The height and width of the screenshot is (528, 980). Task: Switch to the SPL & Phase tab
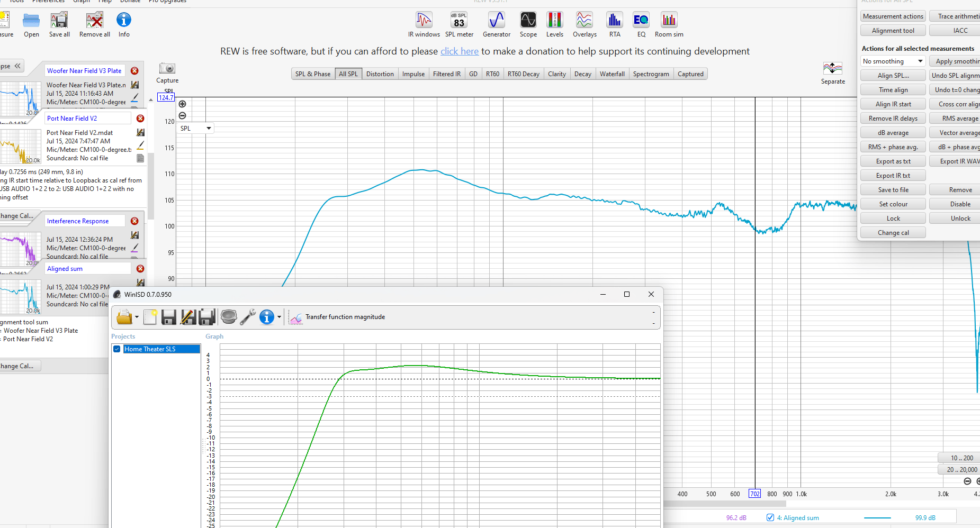(x=313, y=74)
